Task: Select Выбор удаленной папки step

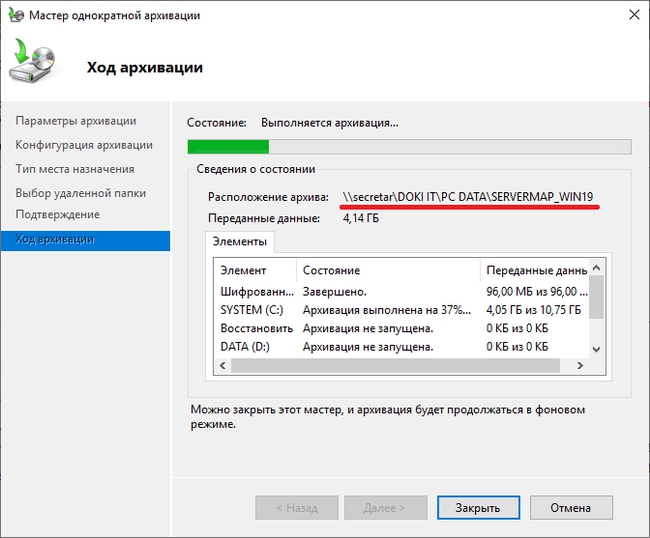Action: pyautogui.click(x=80, y=193)
